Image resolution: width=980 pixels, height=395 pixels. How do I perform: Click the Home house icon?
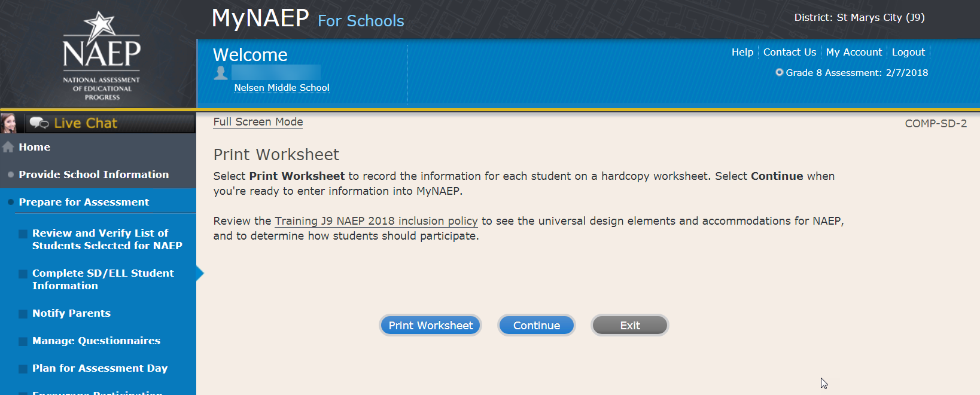point(8,147)
